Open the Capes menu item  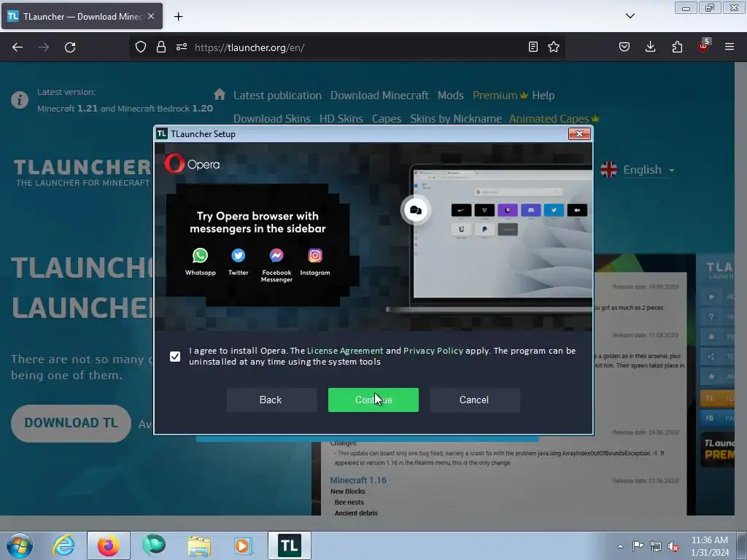pyautogui.click(x=387, y=119)
